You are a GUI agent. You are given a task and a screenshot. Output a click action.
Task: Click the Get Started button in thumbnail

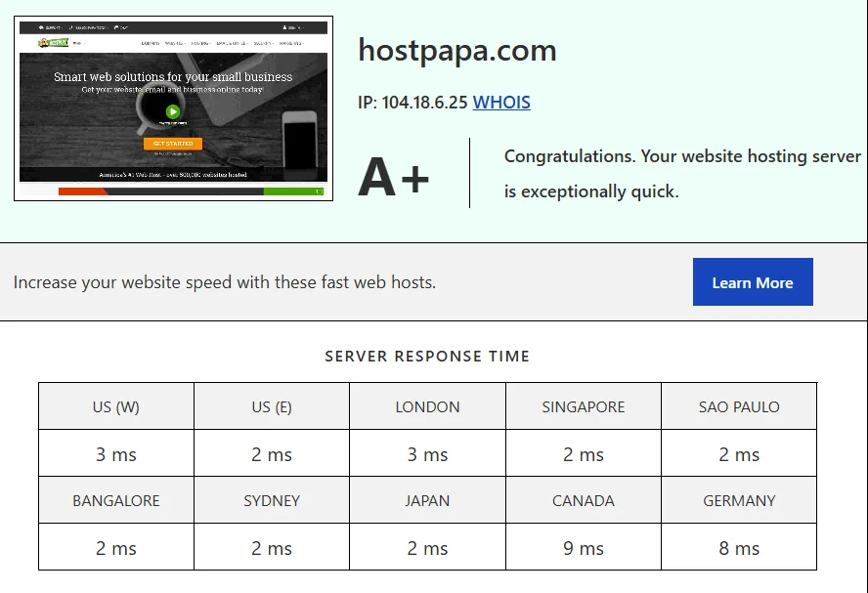click(173, 144)
